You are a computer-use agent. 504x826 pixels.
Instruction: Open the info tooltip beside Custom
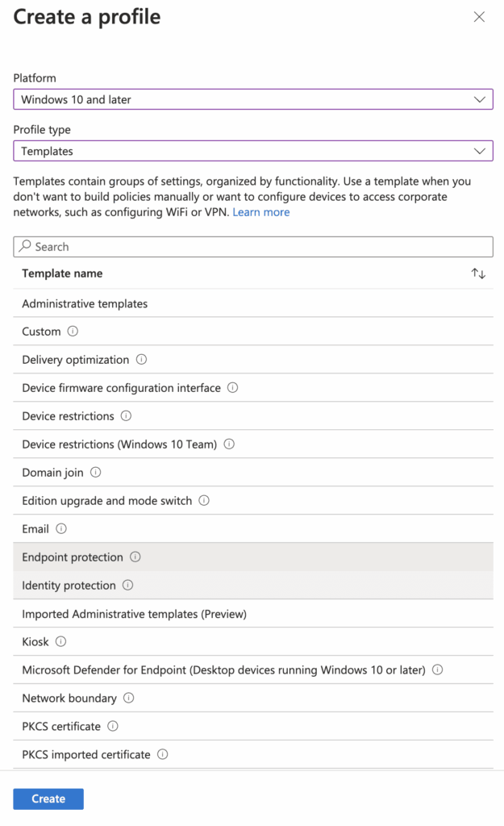pyautogui.click(x=74, y=332)
